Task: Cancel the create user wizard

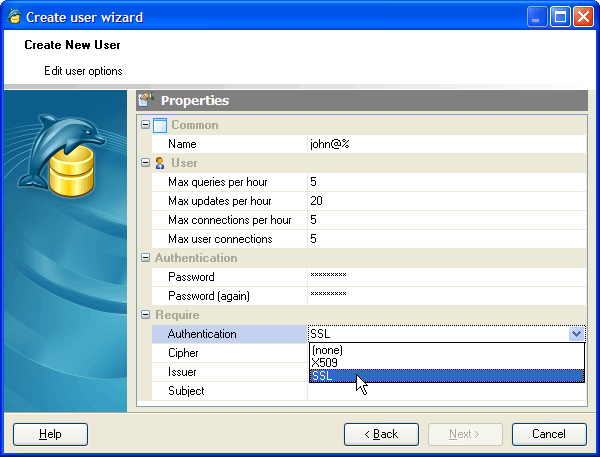Action: 549,434
